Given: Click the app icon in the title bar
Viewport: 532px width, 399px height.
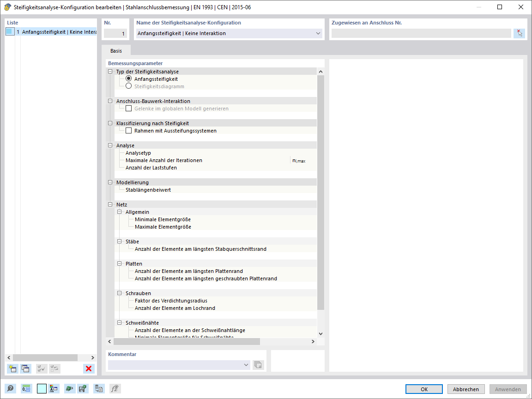Looking at the screenshot, I should click(7, 7).
